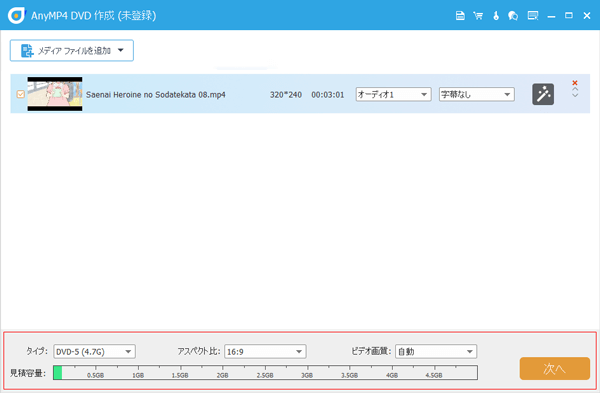Open the shopping cart purchase icon
Image resolution: width=600 pixels, height=393 pixels.
478,16
